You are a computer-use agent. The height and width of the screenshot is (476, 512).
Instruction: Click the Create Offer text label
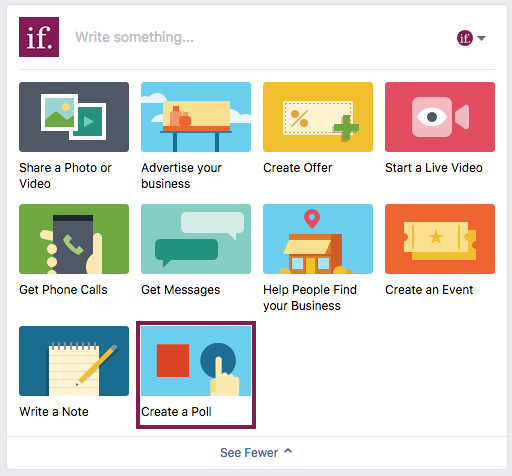298,168
